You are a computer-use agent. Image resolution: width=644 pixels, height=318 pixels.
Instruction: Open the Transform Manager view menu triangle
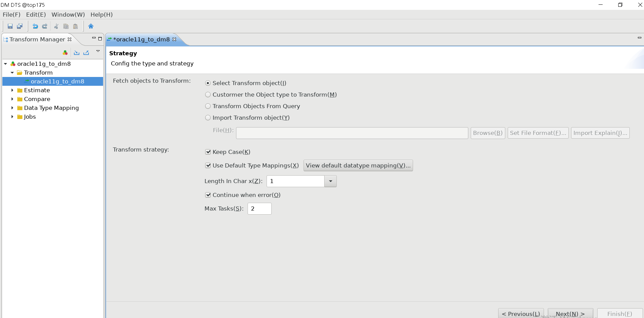[x=98, y=51]
